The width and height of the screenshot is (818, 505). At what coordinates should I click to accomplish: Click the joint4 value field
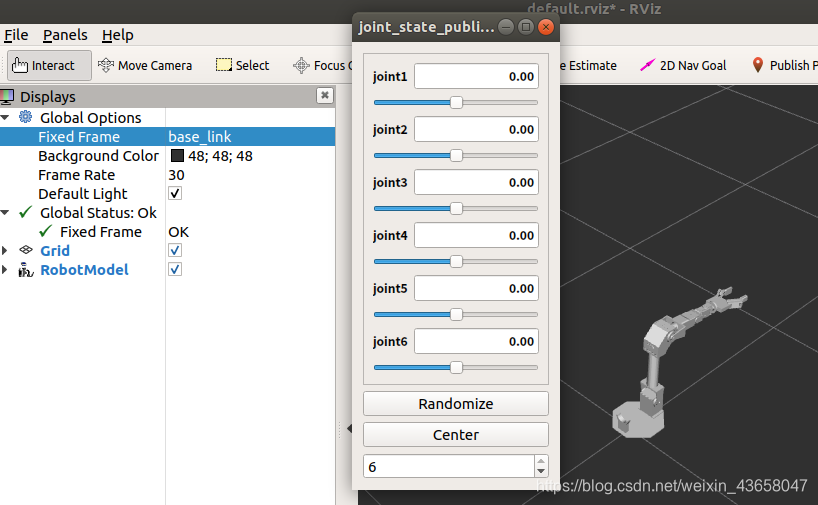tap(476, 235)
